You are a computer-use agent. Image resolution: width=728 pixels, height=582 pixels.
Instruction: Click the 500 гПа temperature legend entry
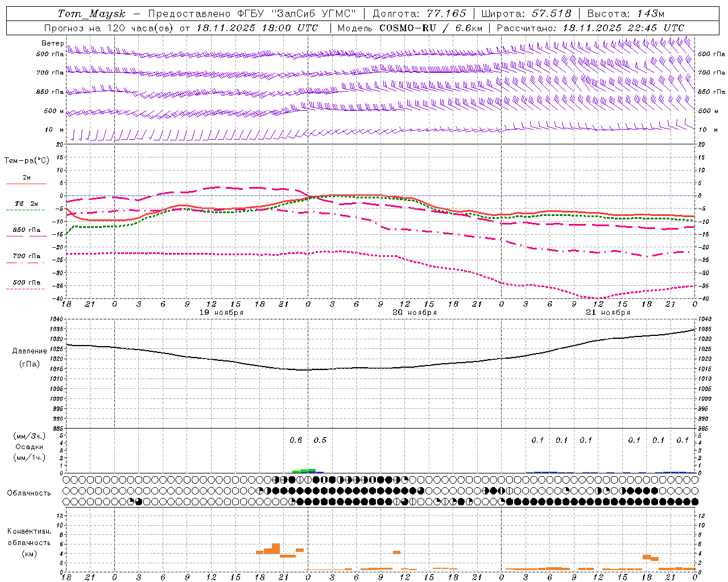tap(26, 282)
